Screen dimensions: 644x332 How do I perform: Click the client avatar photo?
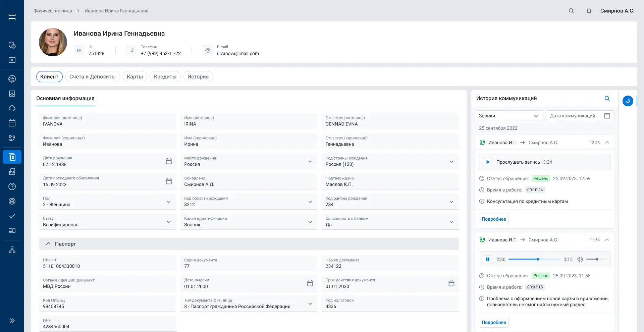point(53,42)
